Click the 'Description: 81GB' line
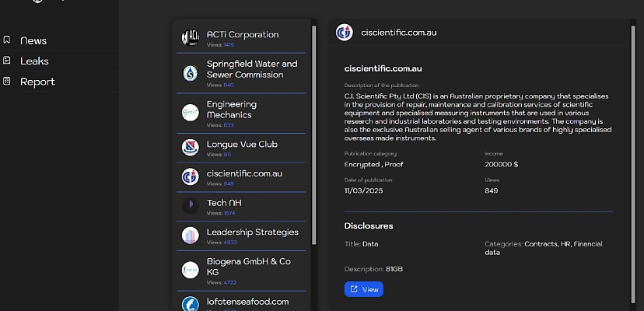 pyautogui.click(x=374, y=269)
